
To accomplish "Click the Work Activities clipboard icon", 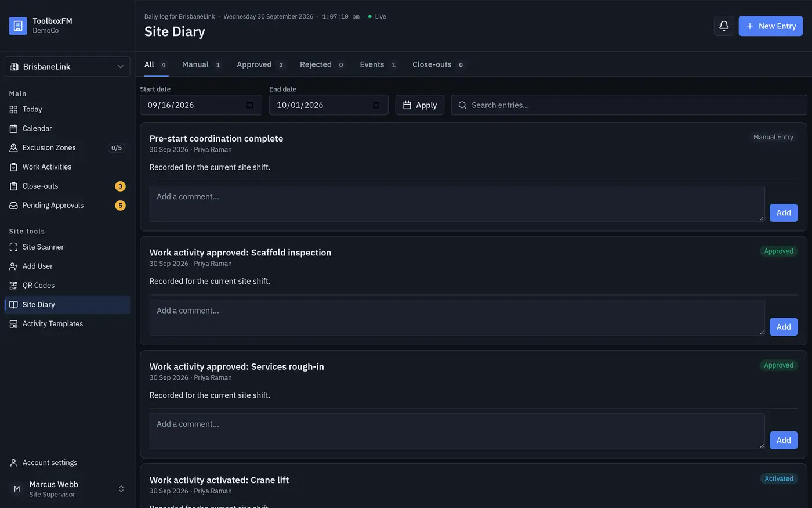I will pos(13,167).
